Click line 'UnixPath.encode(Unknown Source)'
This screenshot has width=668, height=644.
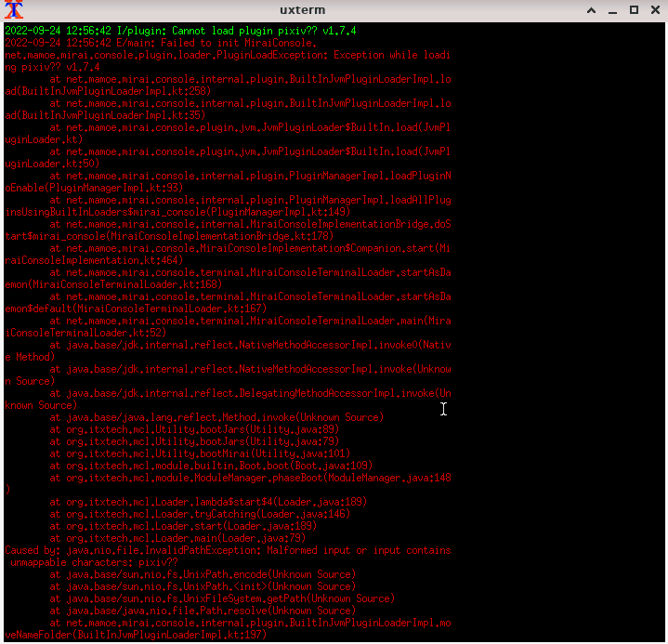(203, 574)
